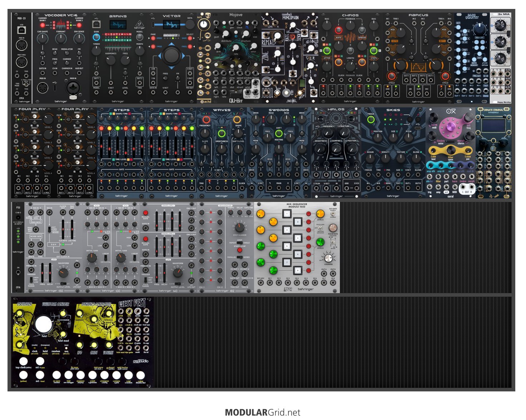Click the top knob on the 3x MIA module
Image resolution: width=526 pixels, height=420 pixels.
pyautogui.click(x=501, y=25)
